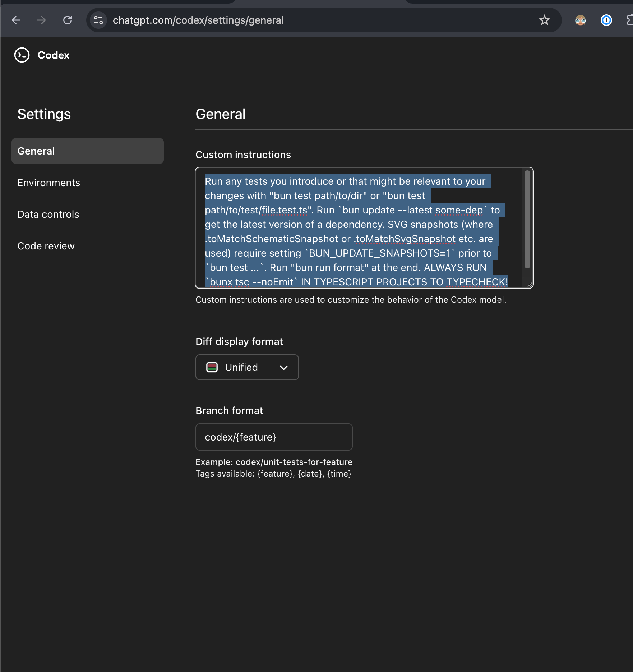Click the browser forward arrow
Screen dimensions: 633x672
point(42,20)
